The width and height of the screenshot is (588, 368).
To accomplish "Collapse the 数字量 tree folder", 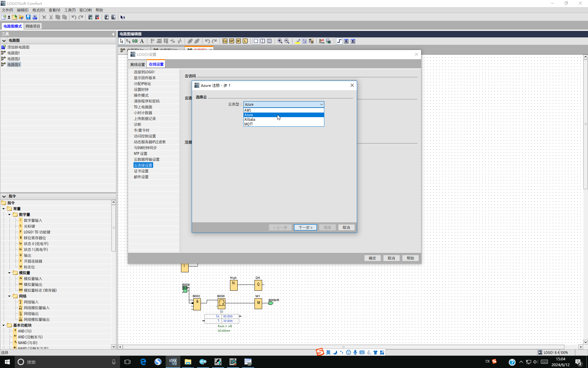I will pos(9,215).
